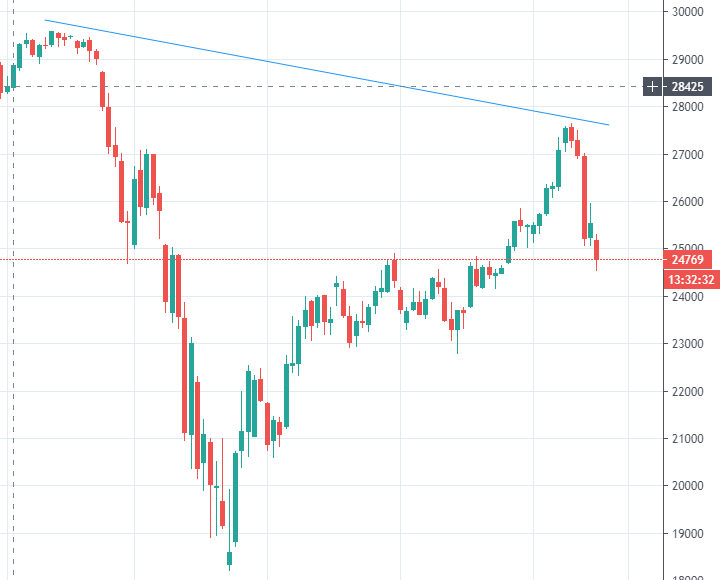Click the 22000 label on the price scale

(x=687, y=391)
